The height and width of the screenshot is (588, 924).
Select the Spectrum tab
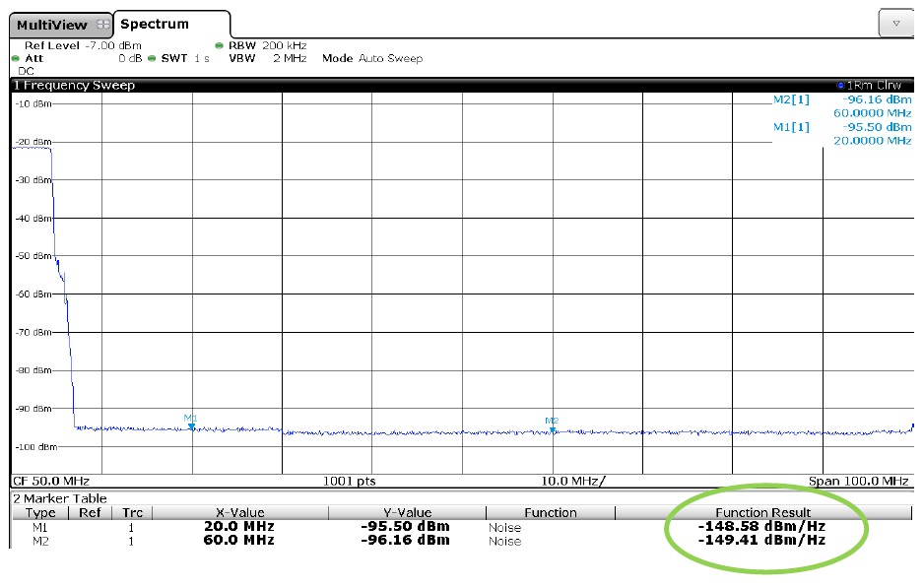coord(155,24)
